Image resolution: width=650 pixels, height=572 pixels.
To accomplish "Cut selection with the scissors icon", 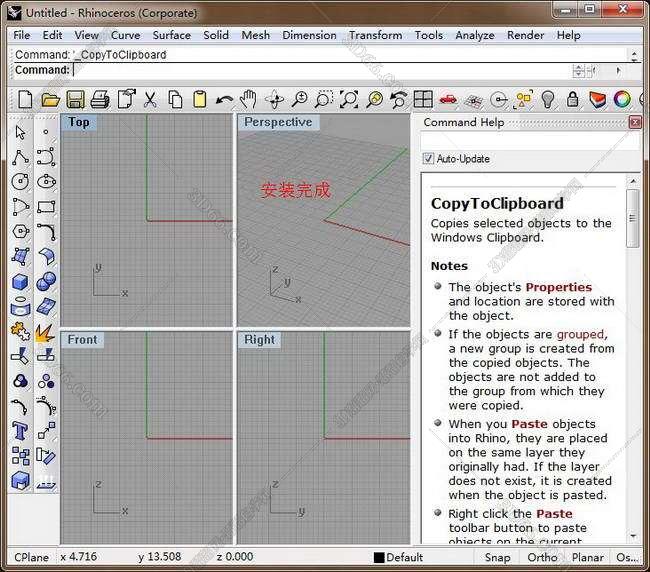I will tap(150, 99).
